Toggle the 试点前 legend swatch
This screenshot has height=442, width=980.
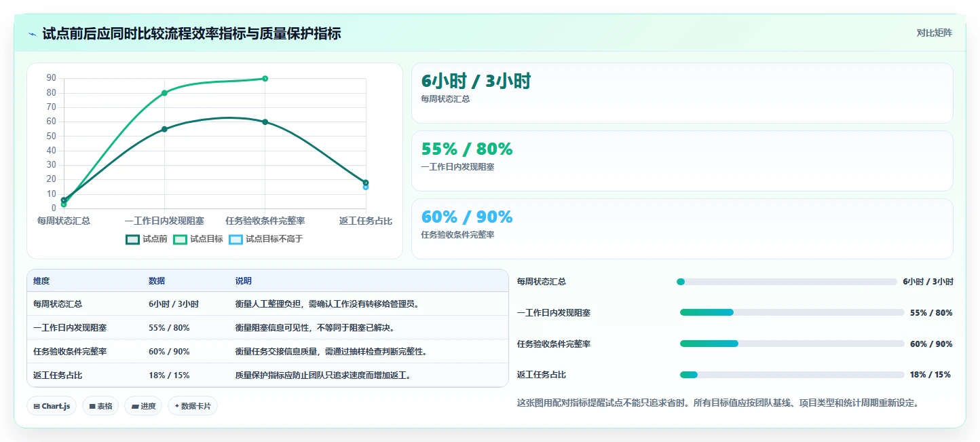pyautogui.click(x=132, y=239)
